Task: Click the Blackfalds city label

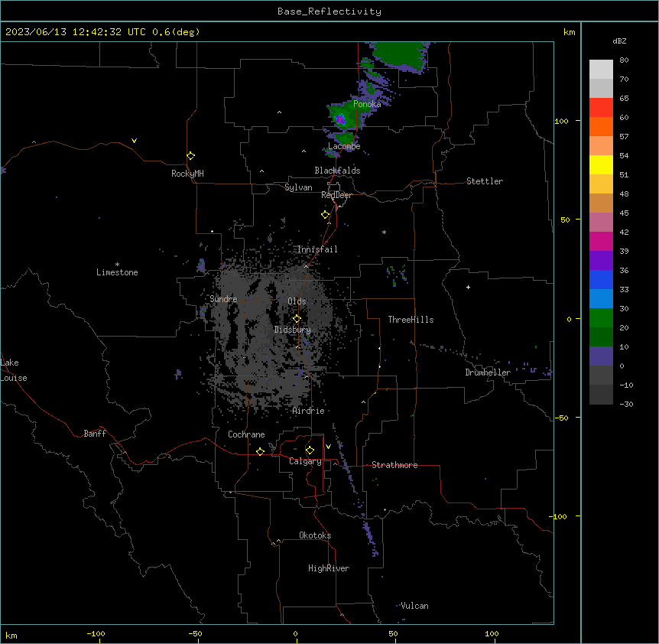Action: point(337,171)
